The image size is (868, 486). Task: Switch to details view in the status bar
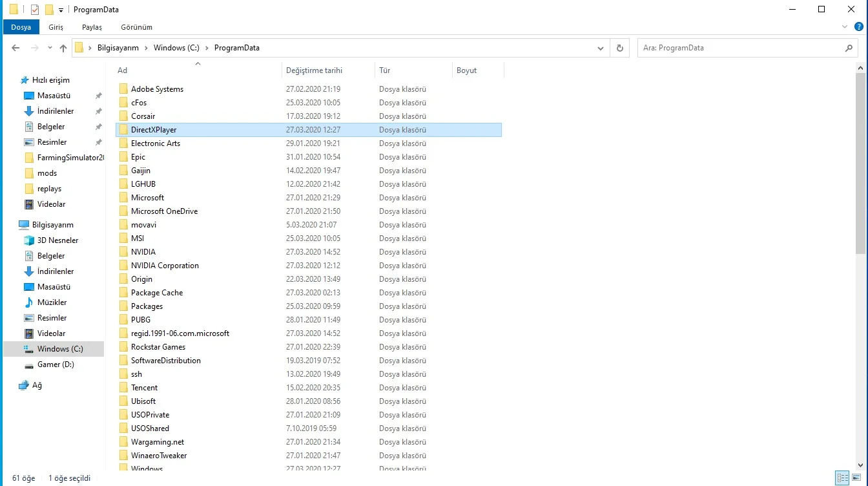[842, 478]
